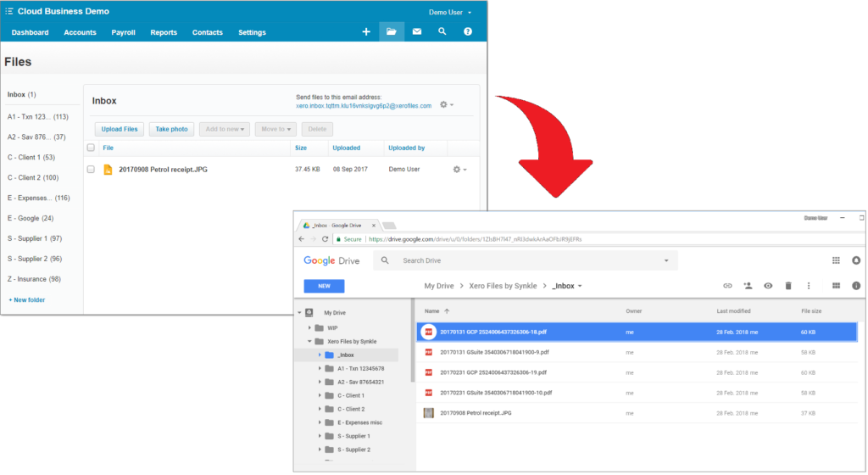Screen dimensions: 868x475
Task: Show details info icon in Google Drive
Action: point(856,286)
